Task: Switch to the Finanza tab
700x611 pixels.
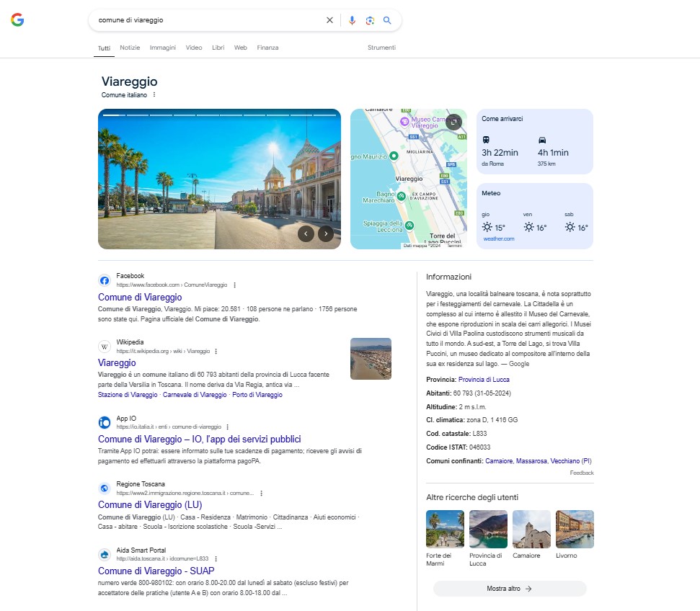Action: pyautogui.click(x=267, y=48)
